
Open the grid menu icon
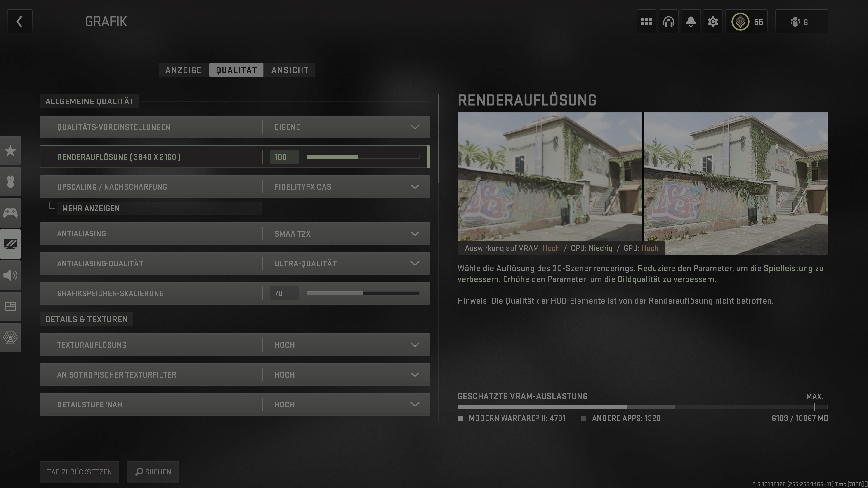646,22
